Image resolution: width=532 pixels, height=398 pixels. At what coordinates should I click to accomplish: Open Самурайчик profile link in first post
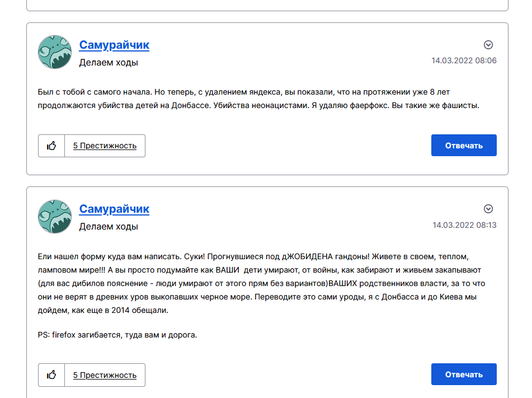[x=114, y=45]
